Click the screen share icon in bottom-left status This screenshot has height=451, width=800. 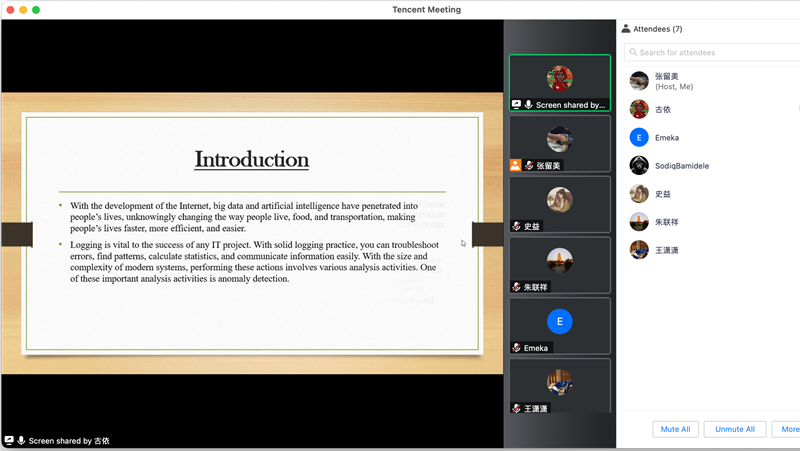pyautogui.click(x=9, y=440)
